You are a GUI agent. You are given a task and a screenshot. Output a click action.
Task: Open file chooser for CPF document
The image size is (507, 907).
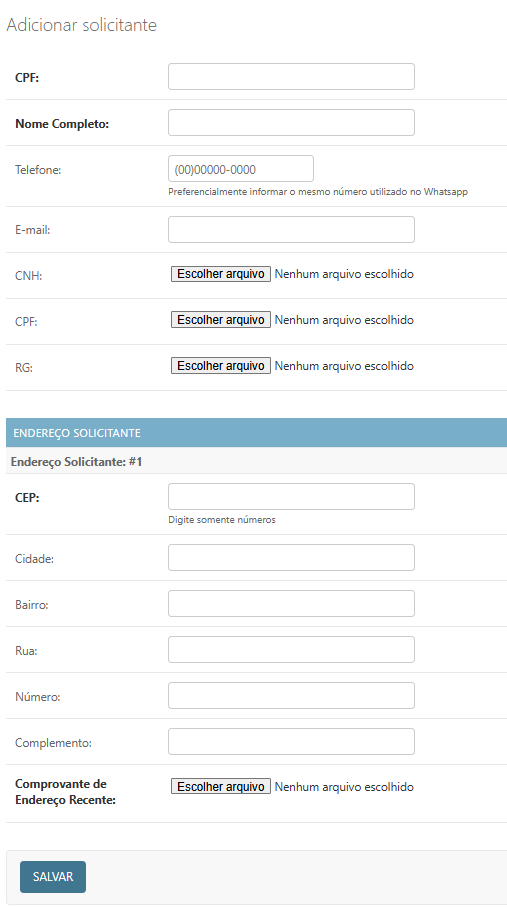(x=221, y=320)
